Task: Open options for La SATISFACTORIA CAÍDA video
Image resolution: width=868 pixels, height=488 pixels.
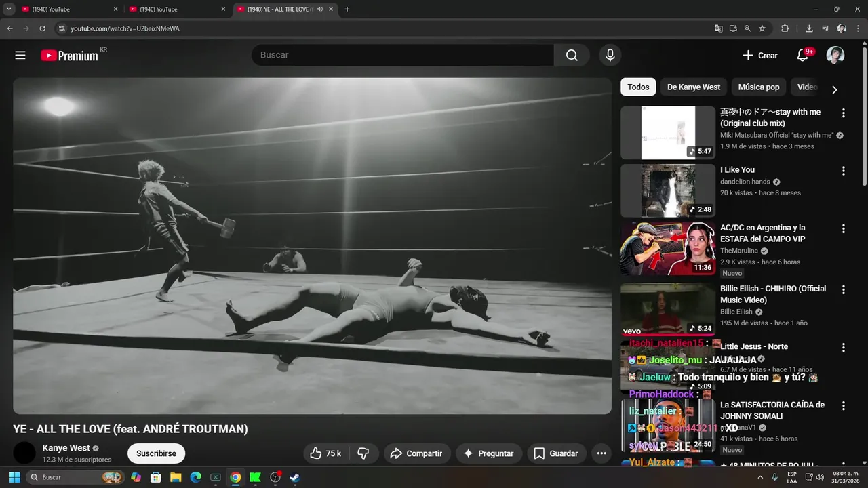Action: click(x=844, y=406)
